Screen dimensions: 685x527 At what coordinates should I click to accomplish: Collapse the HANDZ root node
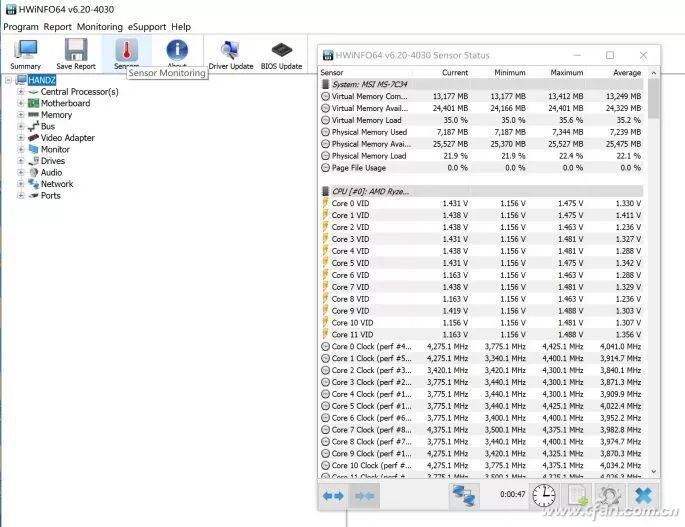click(x=8, y=80)
